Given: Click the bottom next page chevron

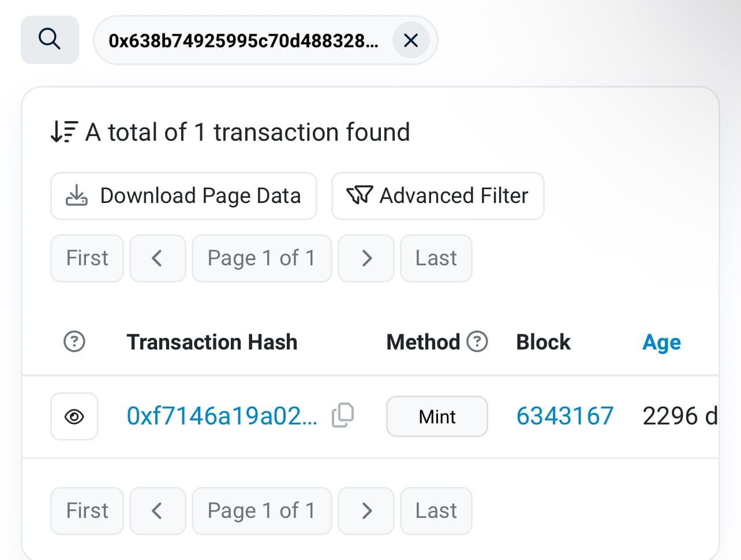Looking at the screenshot, I should [366, 511].
